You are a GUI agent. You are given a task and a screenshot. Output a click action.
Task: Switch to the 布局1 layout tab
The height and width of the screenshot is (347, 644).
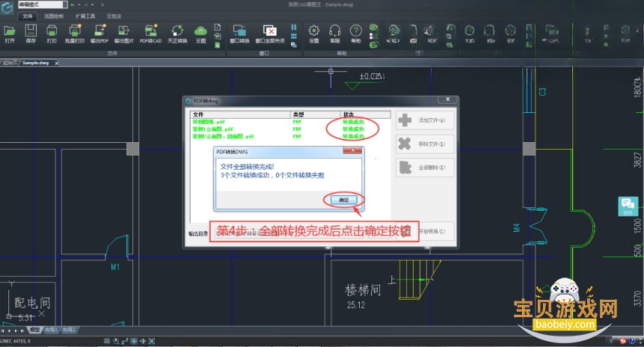(51, 330)
